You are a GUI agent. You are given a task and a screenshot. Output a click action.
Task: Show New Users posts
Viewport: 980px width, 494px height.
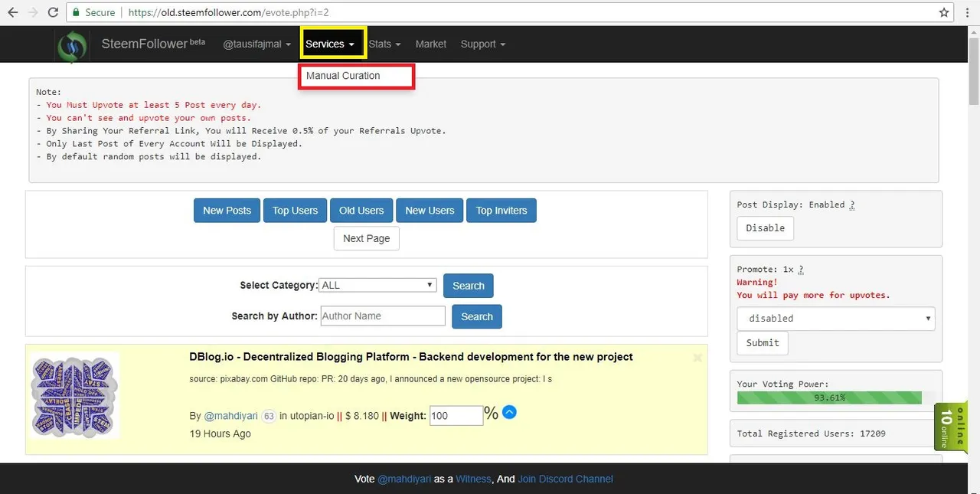[430, 211]
